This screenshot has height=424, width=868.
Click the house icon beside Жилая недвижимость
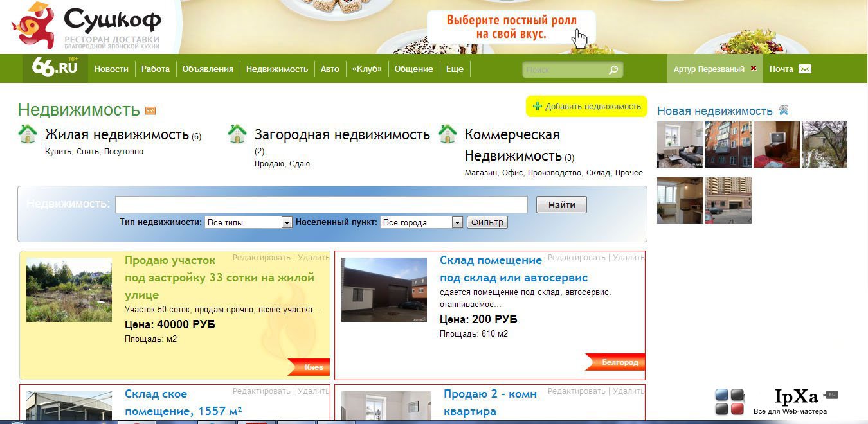tap(28, 134)
